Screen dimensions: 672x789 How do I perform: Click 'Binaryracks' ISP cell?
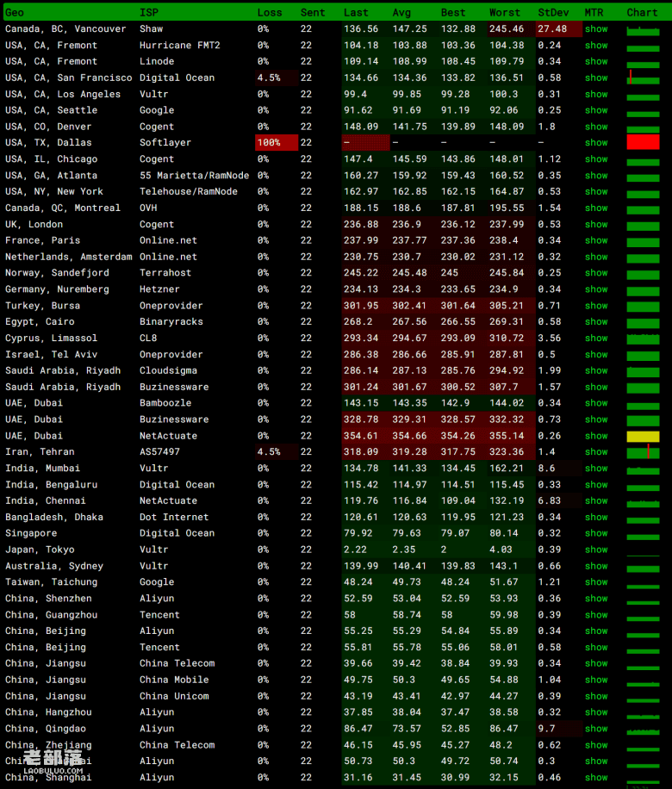pos(171,321)
